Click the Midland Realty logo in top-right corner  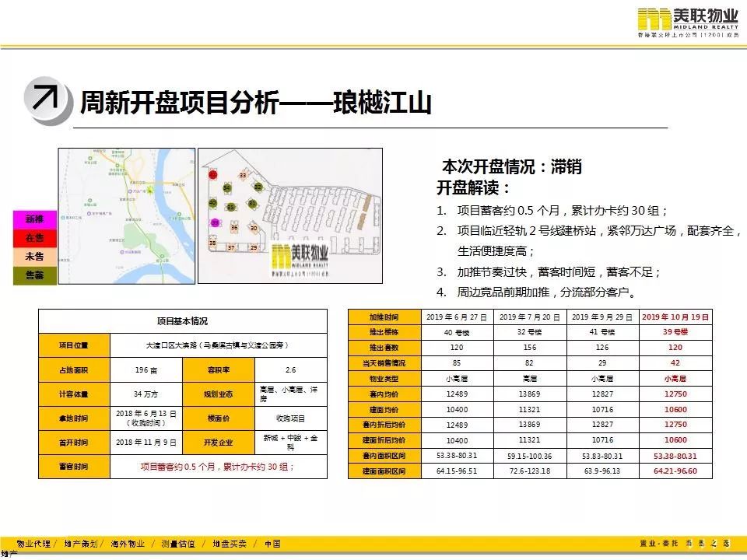point(689,23)
